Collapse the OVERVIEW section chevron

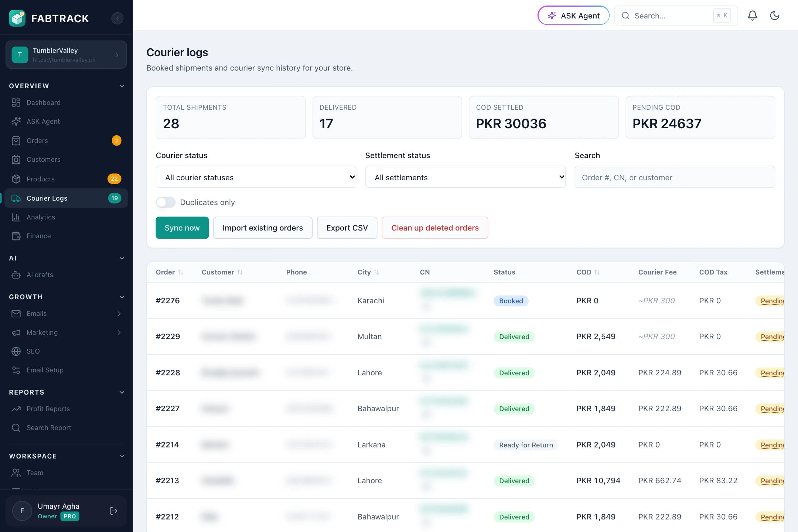point(122,86)
